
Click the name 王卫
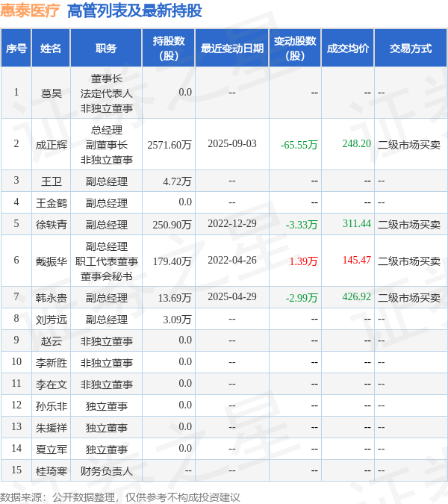point(51,181)
